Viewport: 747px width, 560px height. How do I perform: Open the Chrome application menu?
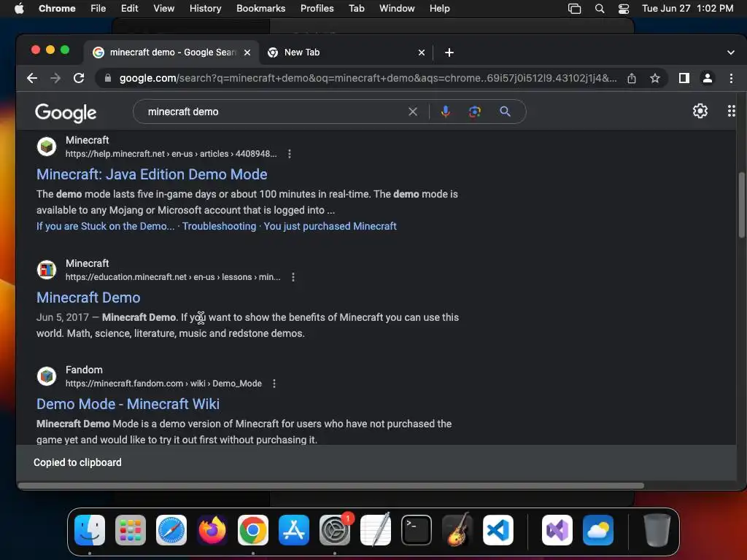(57, 9)
